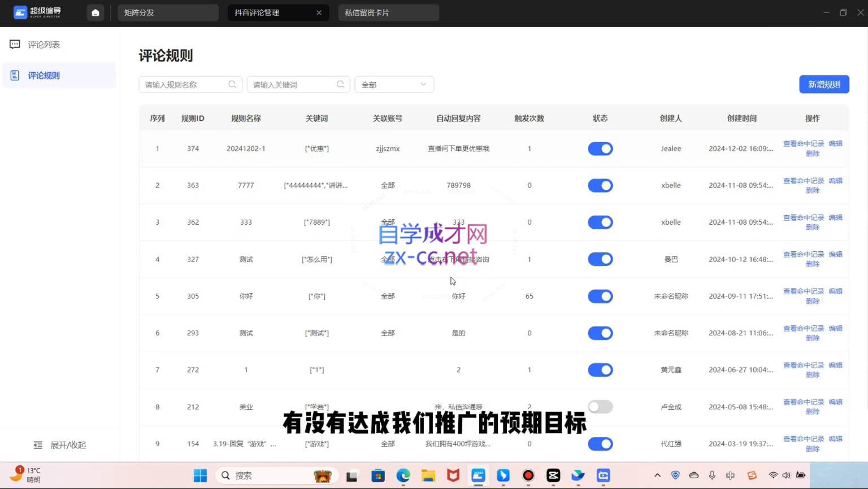Image resolution: width=868 pixels, height=489 pixels.
Task: Click the 评论规则 document icon
Action: (15, 75)
